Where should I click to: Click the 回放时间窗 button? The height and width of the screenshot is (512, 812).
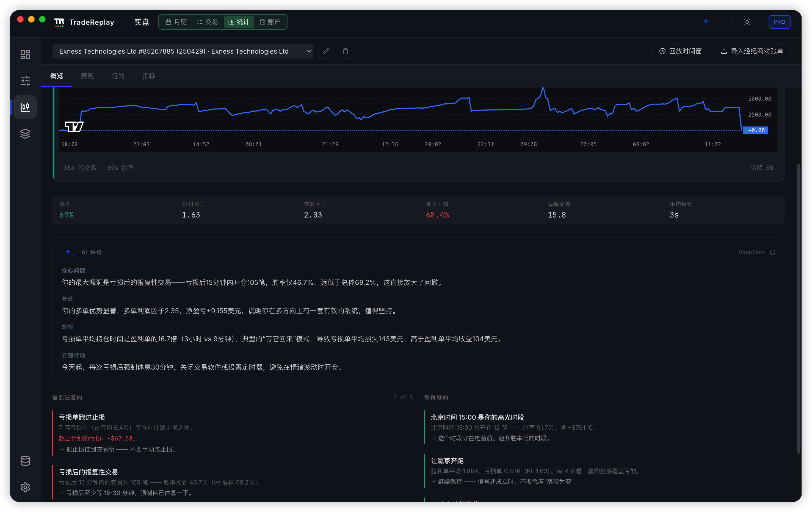pos(681,51)
